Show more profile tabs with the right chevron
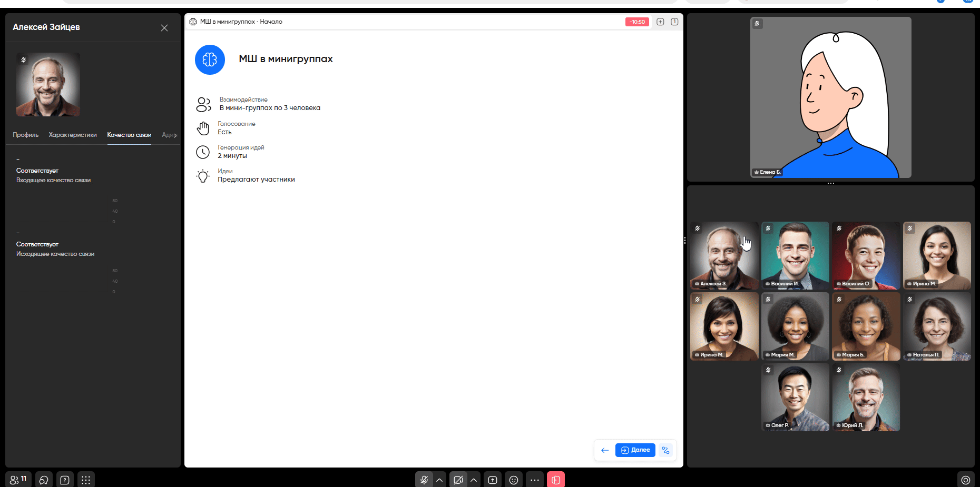The height and width of the screenshot is (487, 980). coord(175,135)
